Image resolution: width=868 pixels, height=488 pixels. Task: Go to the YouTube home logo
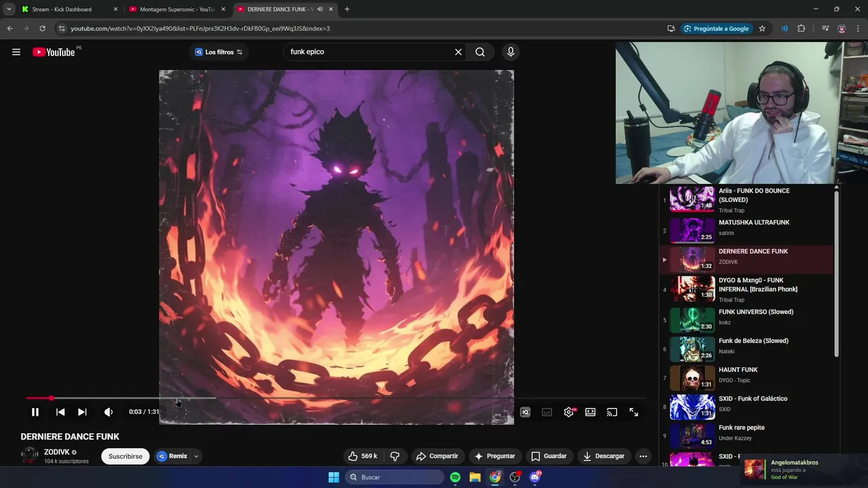(54, 52)
